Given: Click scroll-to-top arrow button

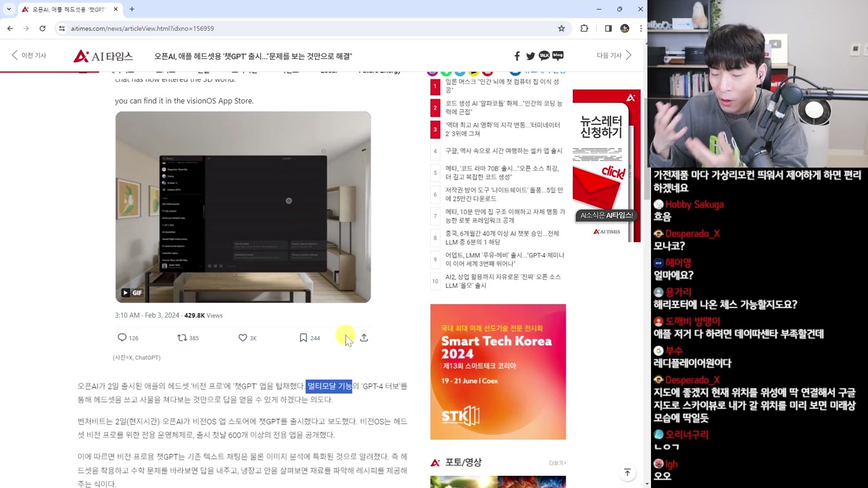Looking at the screenshot, I should tap(627, 473).
